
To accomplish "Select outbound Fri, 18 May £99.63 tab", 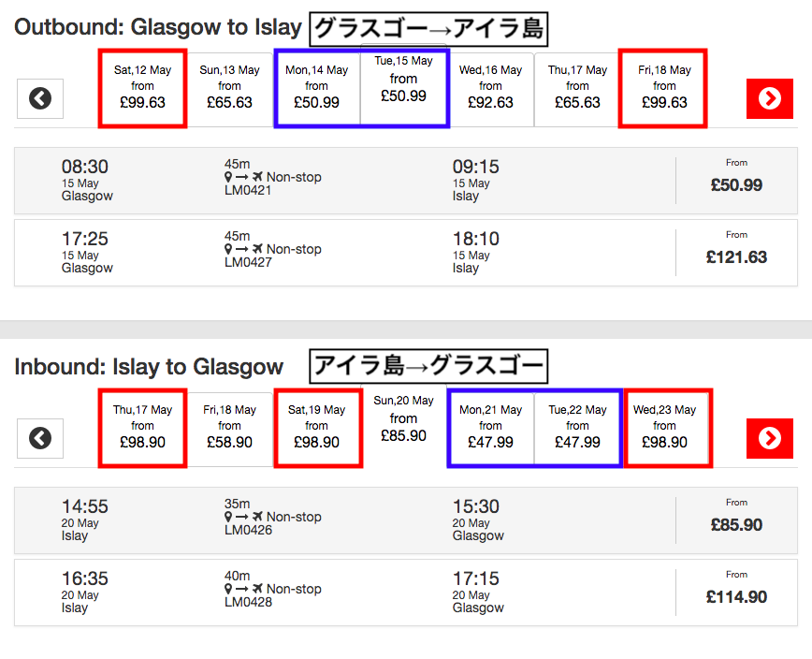I will click(664, 87).
